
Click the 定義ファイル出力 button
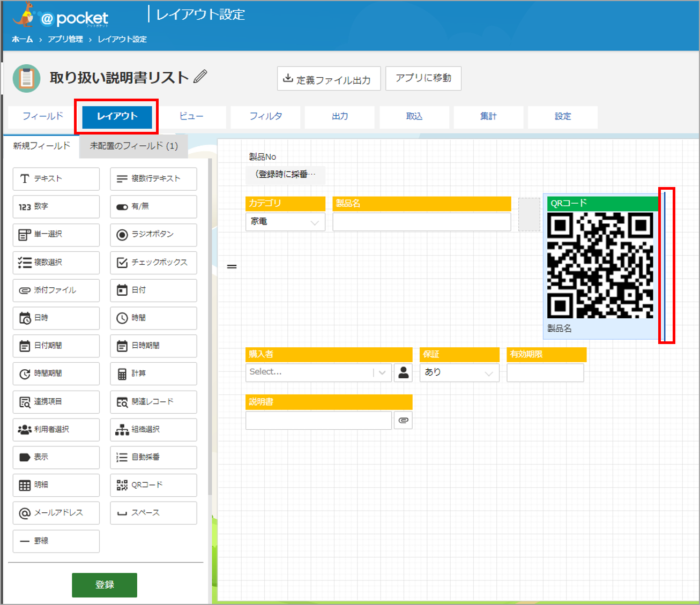click(x=329, y=79)
